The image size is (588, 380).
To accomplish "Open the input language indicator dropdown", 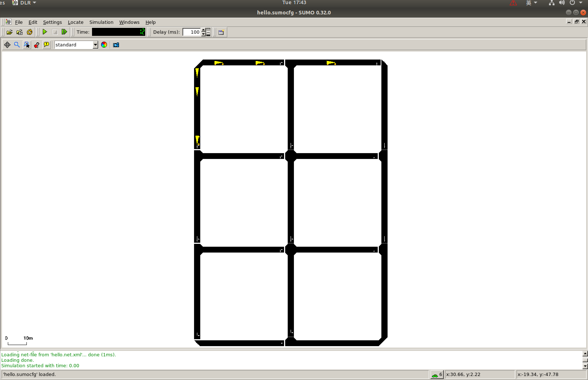I will 531,3.
